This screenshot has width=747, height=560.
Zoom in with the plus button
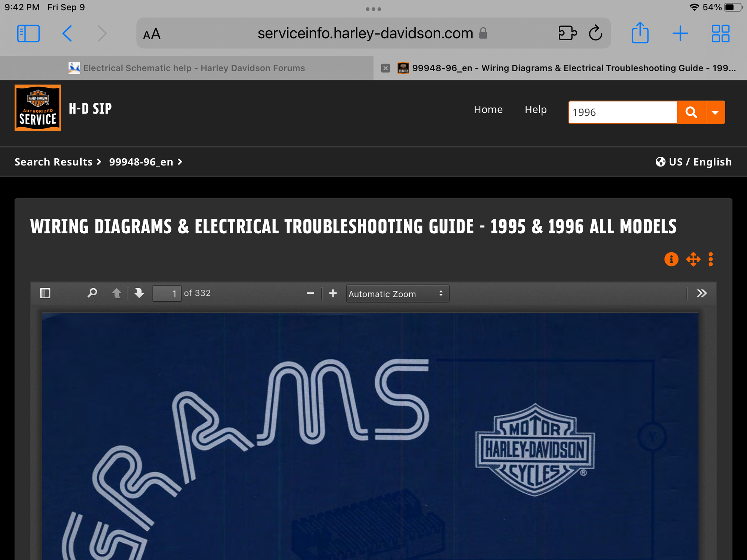coord(333,293)
